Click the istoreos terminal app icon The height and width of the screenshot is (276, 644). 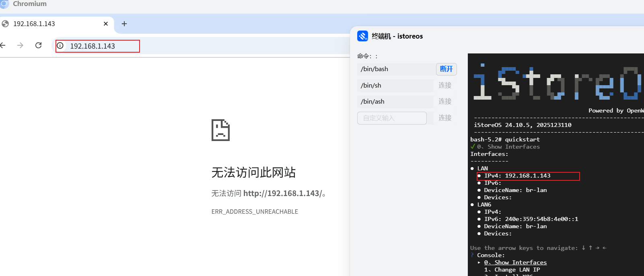(x=362, y=36)
